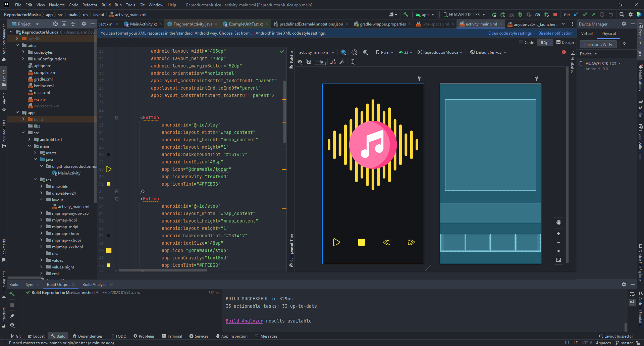The width and height of the screenshot is (644, 346).
Task: Select the Virtual tab in Device Manager
Action: pyautogui.click(x=587, y=34)
